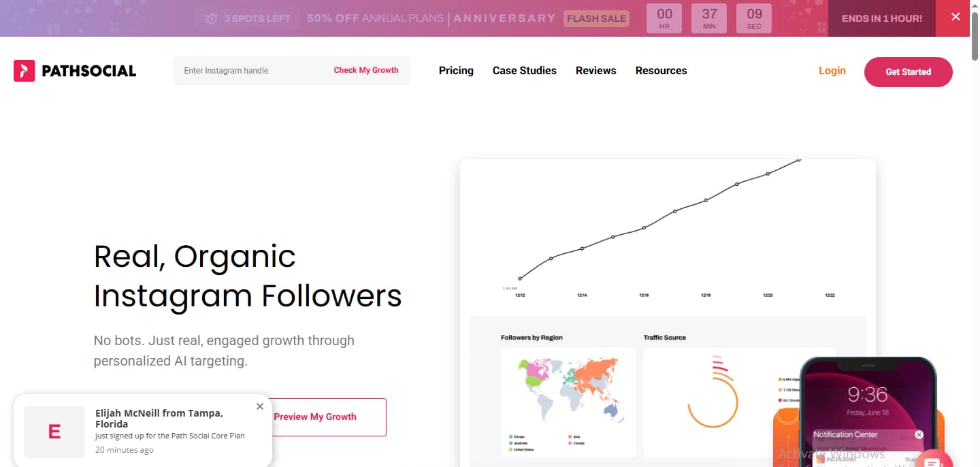Dismiss the Elijah McNeill signup notification
The image size is (980, 467).
(x=259, y=406)
